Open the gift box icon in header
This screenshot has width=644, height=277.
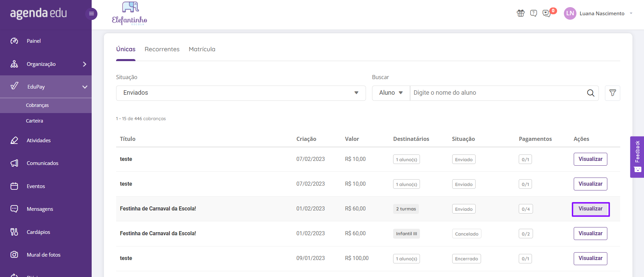[x=520, y=13]
